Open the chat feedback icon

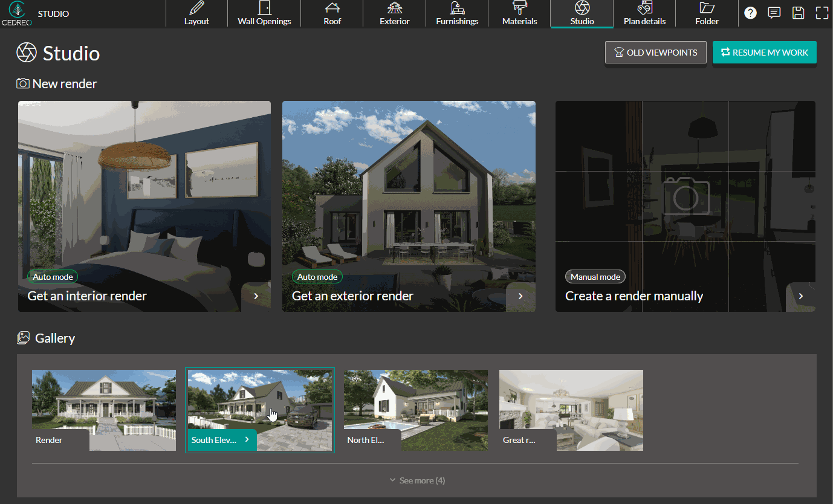[x=774, y=13]
